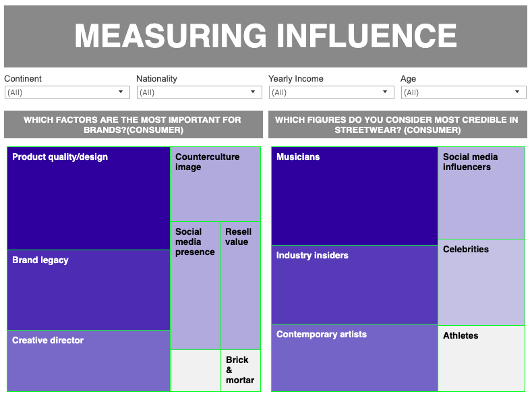Click the Brand legacy treemap block
532x398 pixels.
[88, 290]
